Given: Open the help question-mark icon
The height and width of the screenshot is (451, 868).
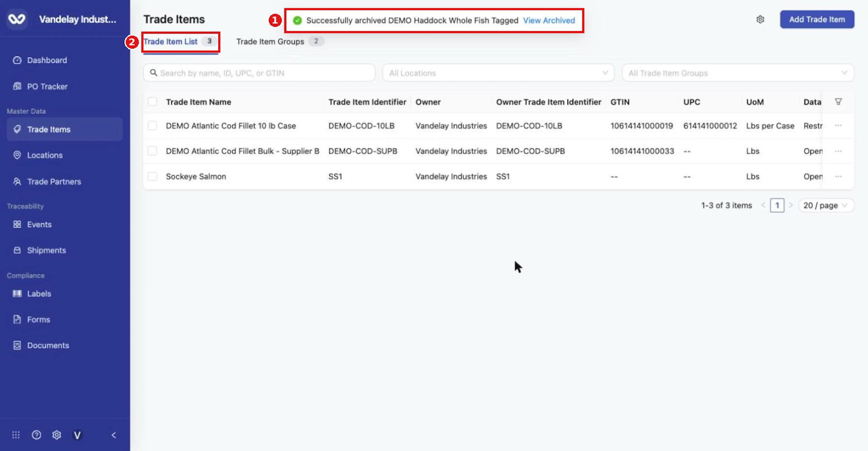Looking at the screenshot, I should tap(36, 435).
